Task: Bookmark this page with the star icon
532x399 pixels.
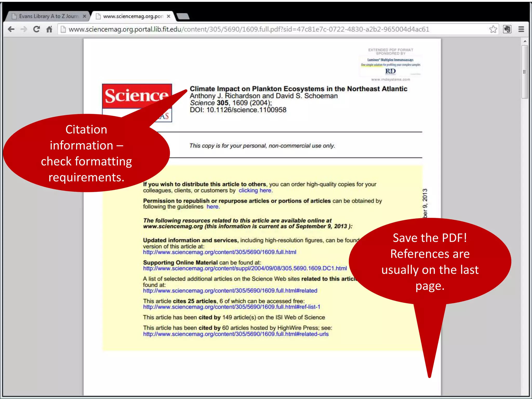Action: pyautogui.click(x=493, y=29)
